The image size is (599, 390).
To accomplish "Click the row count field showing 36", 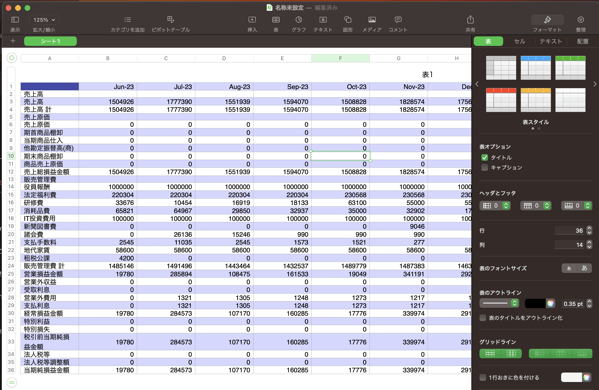I will point(570,230).
